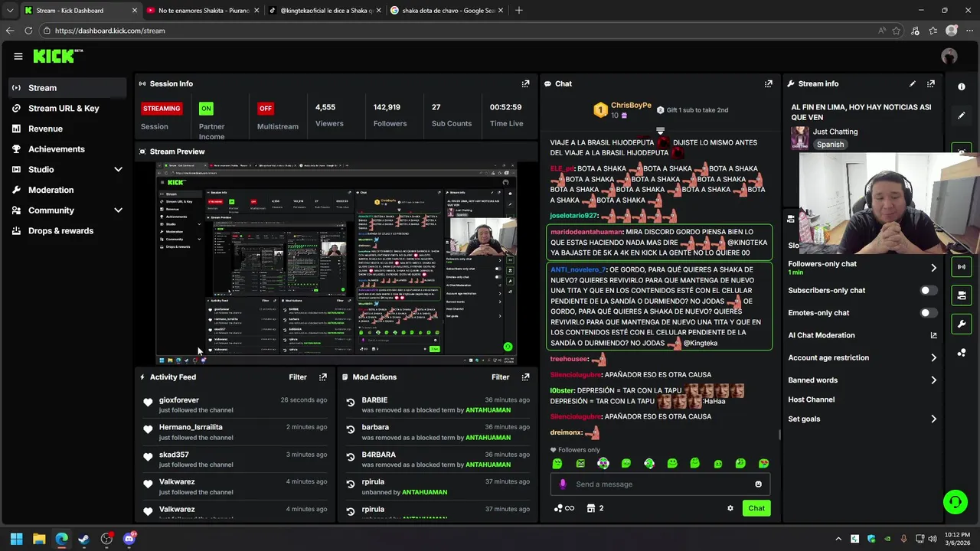Open Moderation in the sidebar
Viewport: 980px width, 551px height.
tap(67, 190)
